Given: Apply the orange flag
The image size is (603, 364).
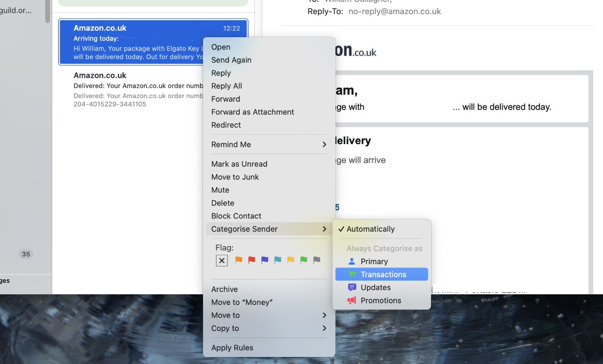Looking at the screenshot, I should point(239,260).
